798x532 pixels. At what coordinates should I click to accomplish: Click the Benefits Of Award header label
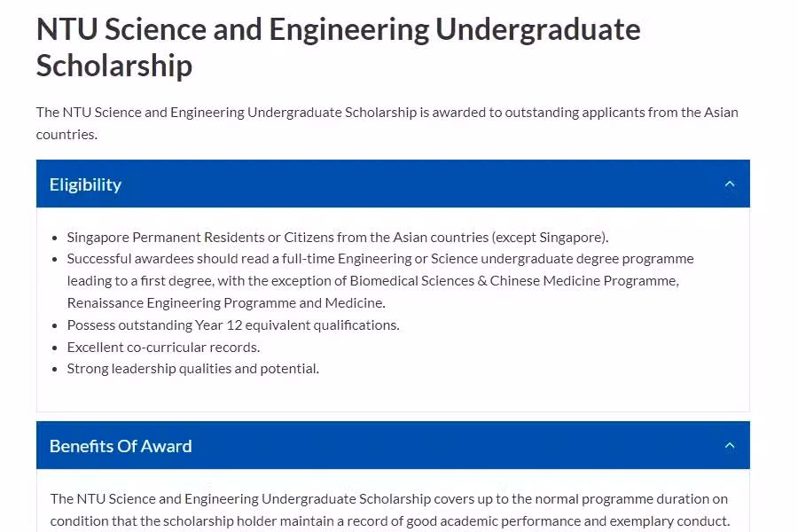[x=121, y=446]
